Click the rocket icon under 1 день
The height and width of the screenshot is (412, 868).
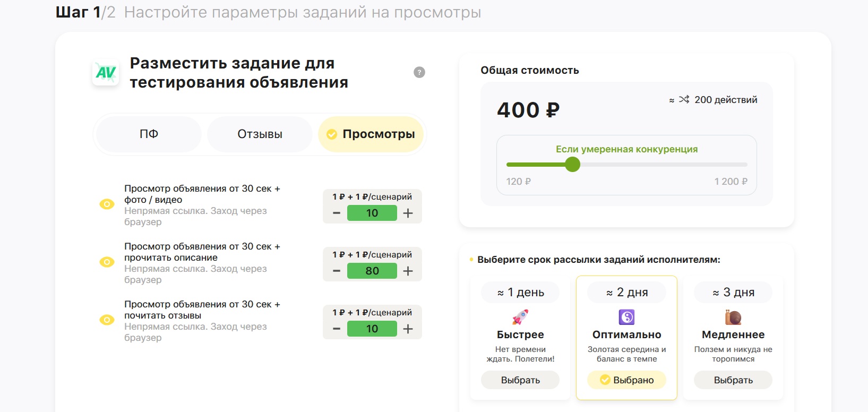click(520, 317)
